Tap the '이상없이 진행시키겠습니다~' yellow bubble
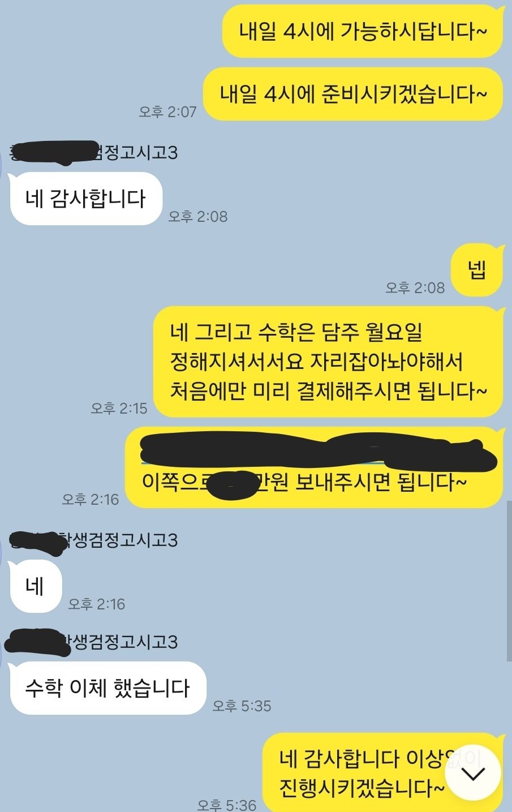 [383, 773]
